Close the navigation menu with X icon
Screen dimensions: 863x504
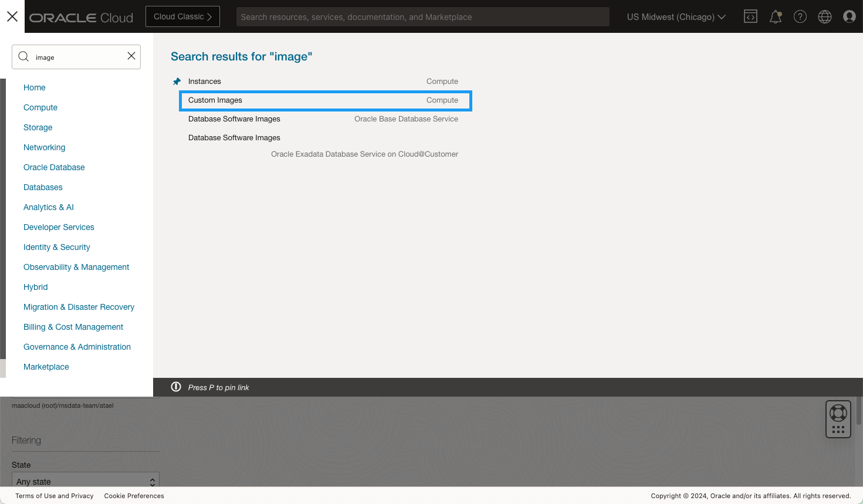(12, 17)
